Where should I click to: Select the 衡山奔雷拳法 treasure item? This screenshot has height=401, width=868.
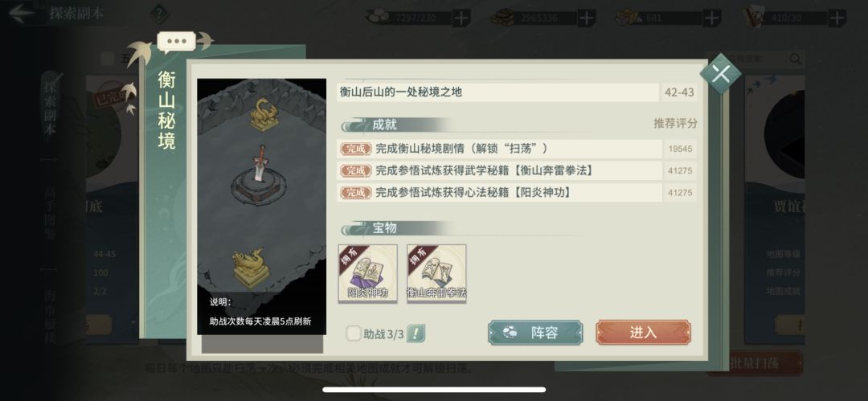tap(436, 273)
